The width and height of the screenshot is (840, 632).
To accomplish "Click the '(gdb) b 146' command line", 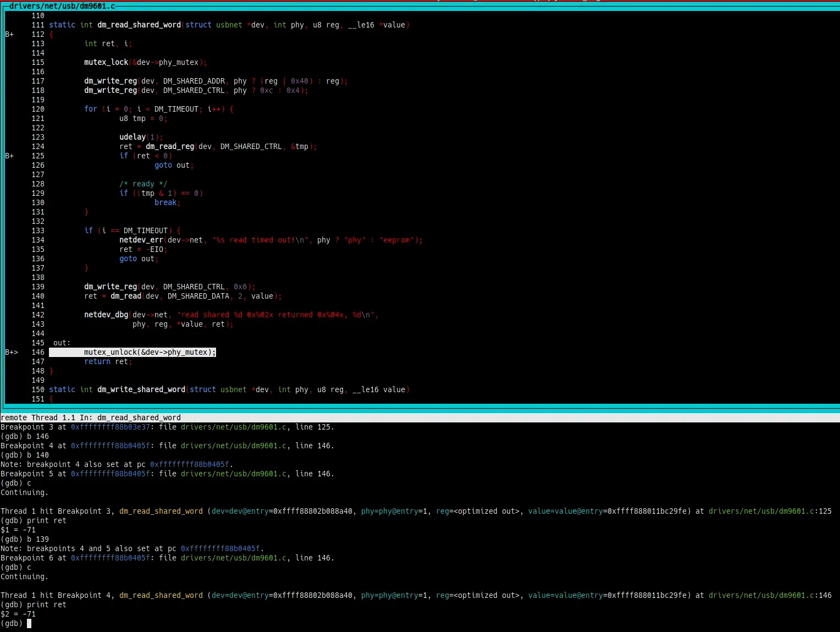I will click(25, 436).
